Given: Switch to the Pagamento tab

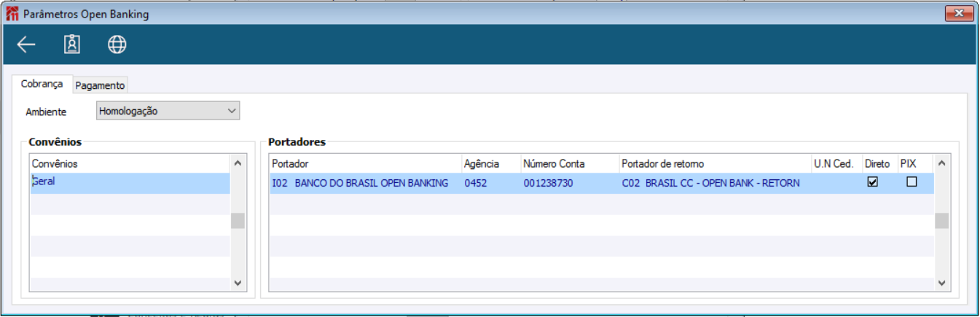Looking at the screenshot, I should (101, 85).
